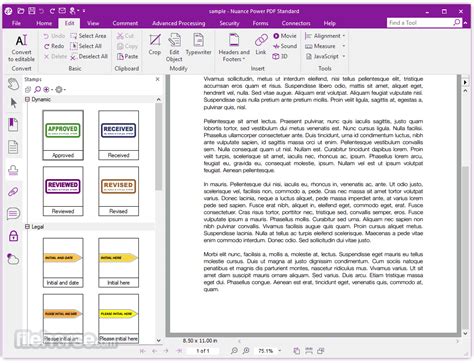Click the Edit Object icon
Image resolution: width=474 pixels, height=363 pixels.
pos(174,48)
